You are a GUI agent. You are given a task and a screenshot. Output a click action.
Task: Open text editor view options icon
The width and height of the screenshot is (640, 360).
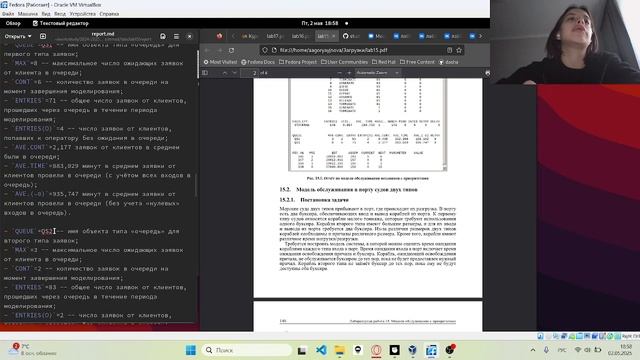pos(163,36)
